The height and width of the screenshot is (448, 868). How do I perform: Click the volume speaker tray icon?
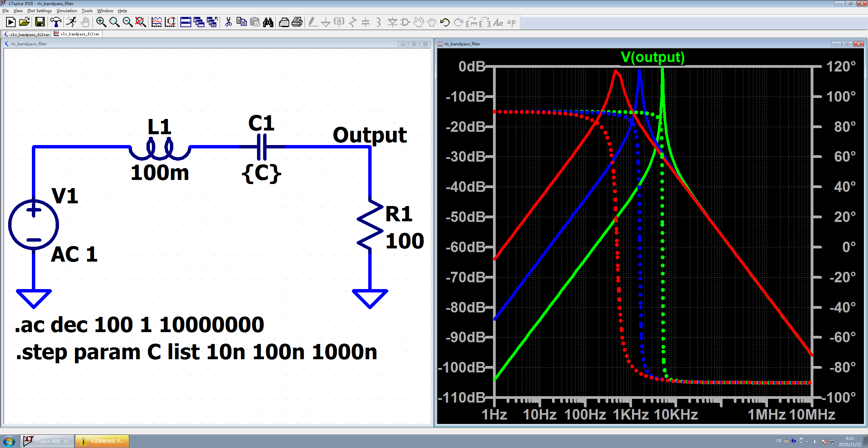(815, 441)
